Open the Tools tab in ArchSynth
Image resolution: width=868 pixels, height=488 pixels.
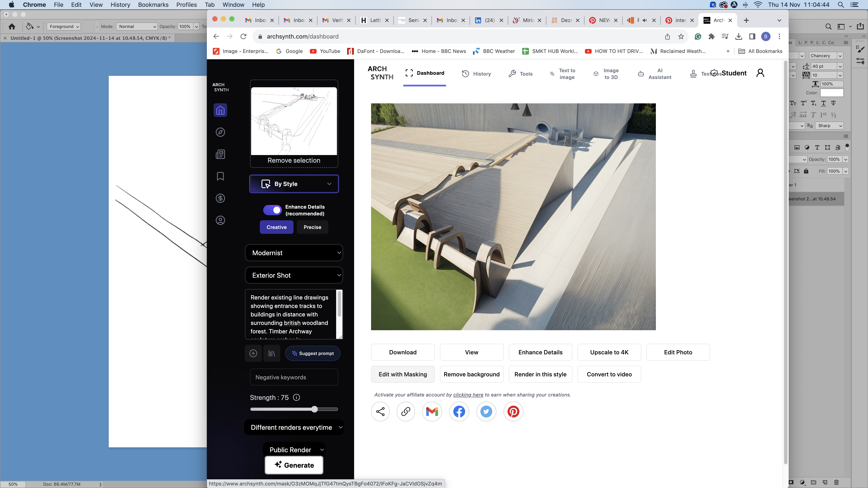pyautogui.click(x=521, y=74)
